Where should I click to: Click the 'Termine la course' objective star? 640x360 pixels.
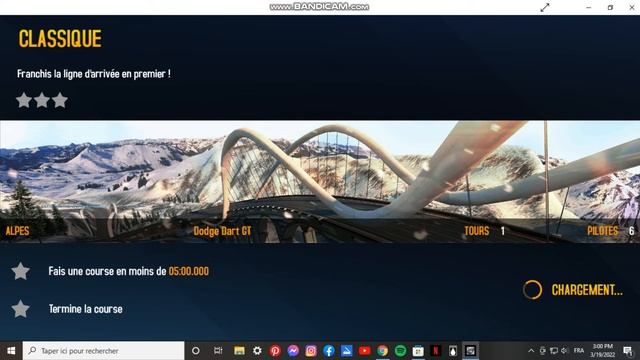(x=20, y=309)
